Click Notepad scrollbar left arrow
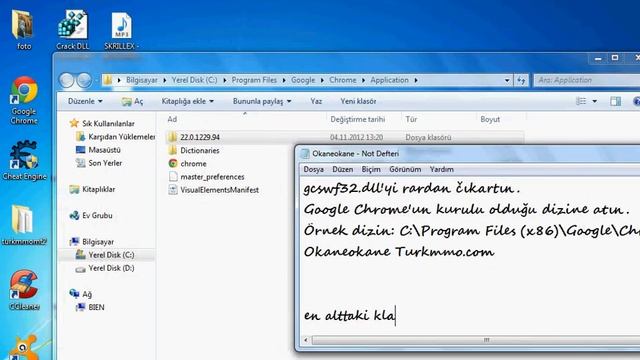The image size is (640, 360). [306, 340]
